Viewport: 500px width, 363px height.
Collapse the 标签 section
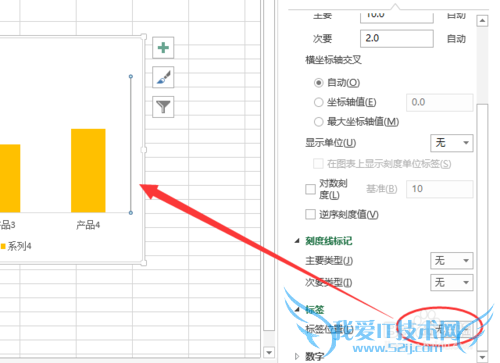[297, 309]
